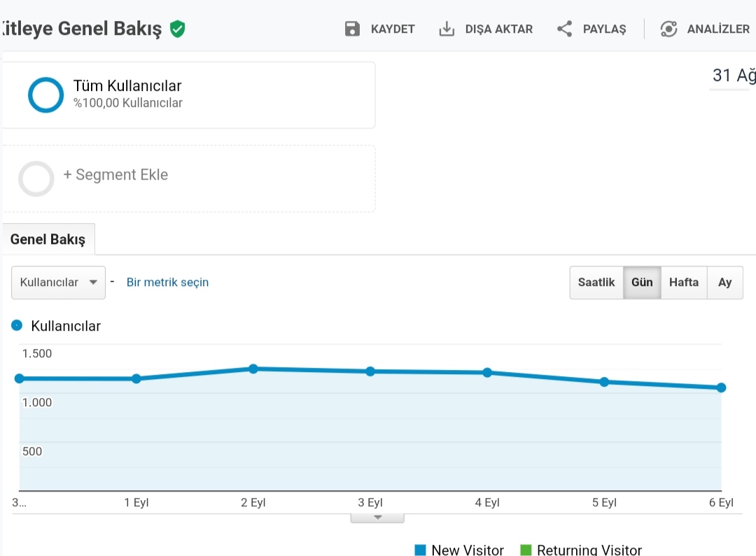The image size is (756, 556).
Task: Click the empty Segment Ekle circle
Action: click(36, 179)
